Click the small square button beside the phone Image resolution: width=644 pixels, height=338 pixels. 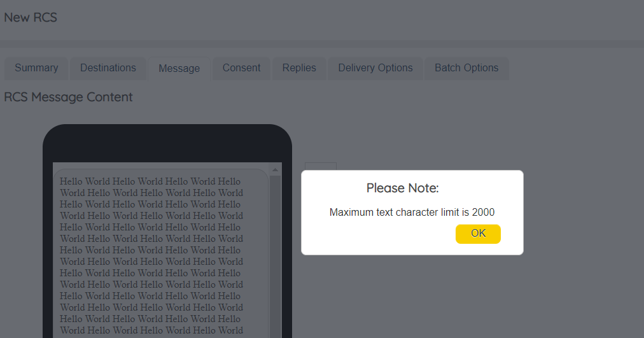coord(320,167)
